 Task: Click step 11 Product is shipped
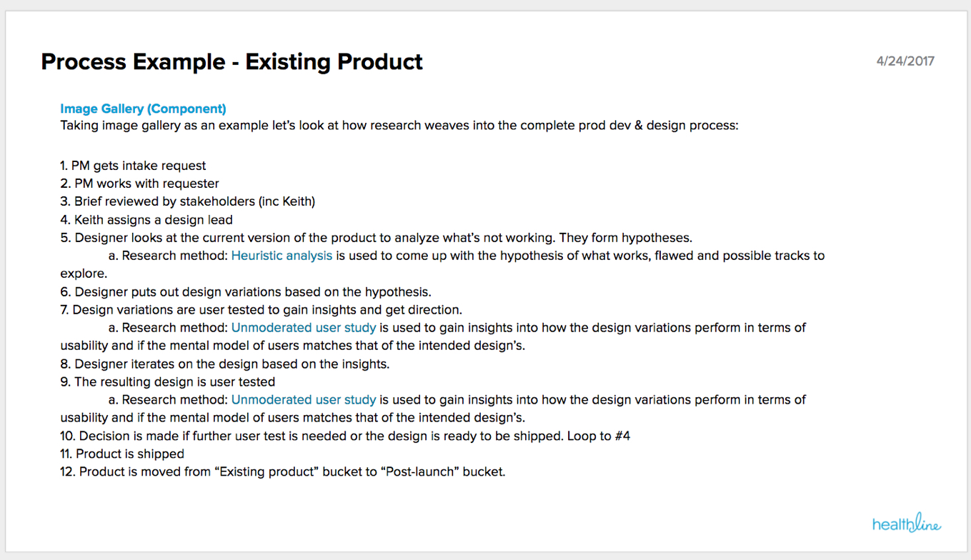tap(122, 454)
